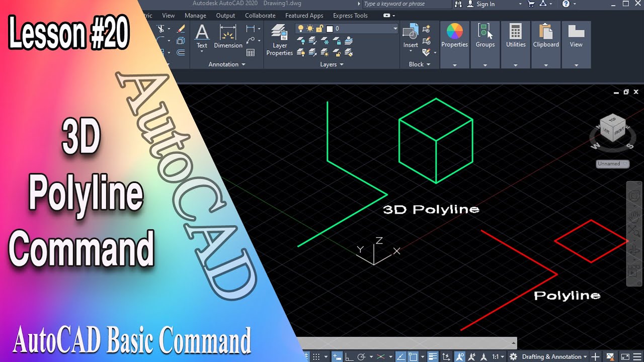Select the Linear dimension icon

[250, 29]
